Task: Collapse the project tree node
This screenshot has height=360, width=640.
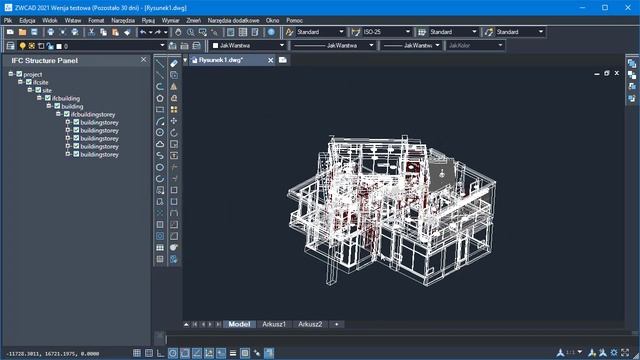Action: point(11,74)
